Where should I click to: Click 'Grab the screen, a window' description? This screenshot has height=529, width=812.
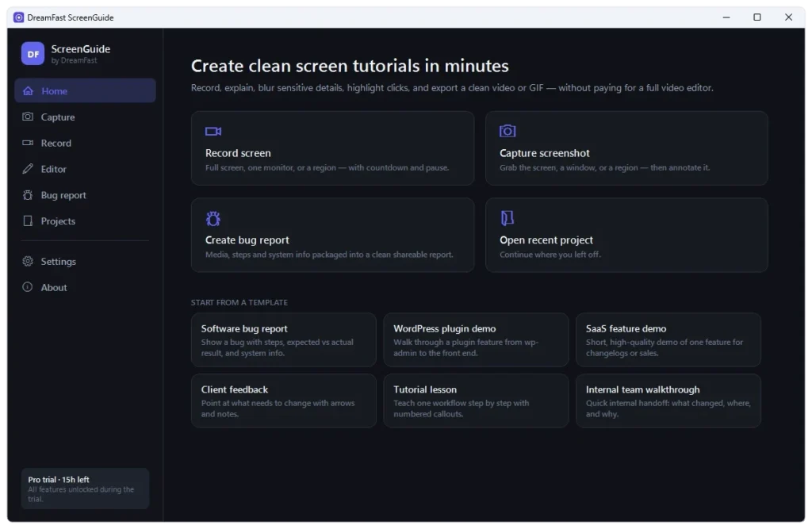coord(604,167)
